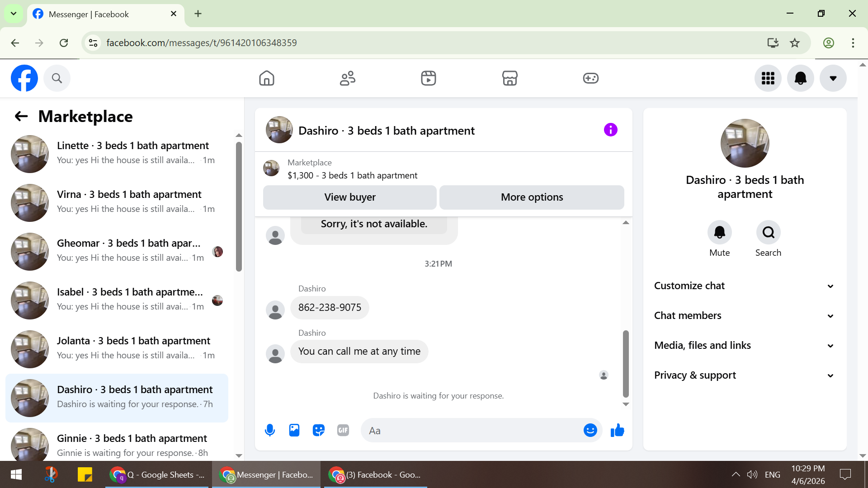Expand Media, files and links section
The width and height of the screenshot is (868, 488).
click(x=745, y=346)
